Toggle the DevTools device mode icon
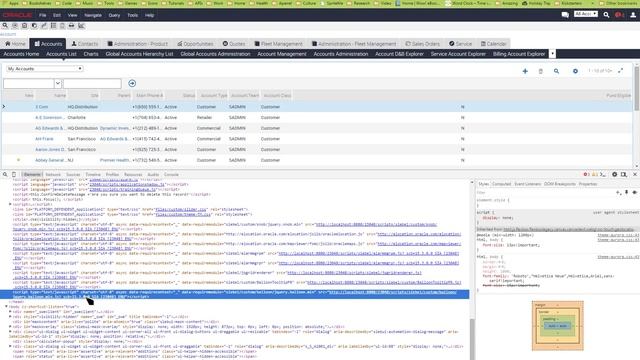640x360 pixels. click(14, 174)
